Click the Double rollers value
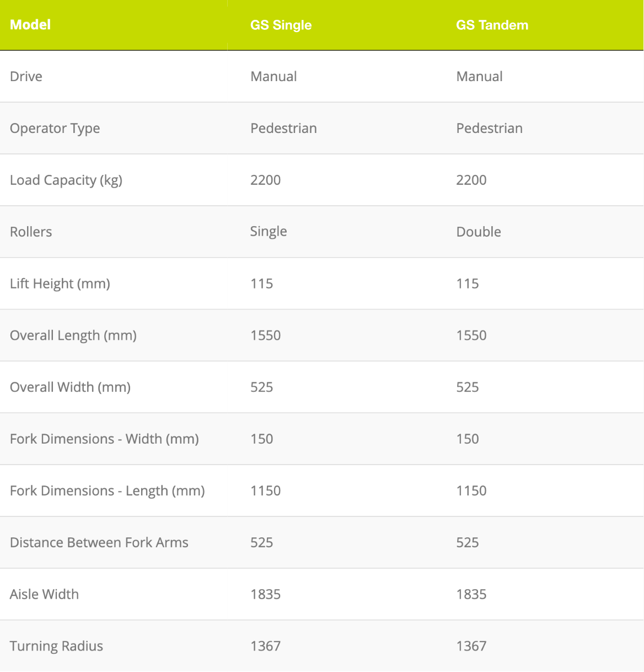The height and width of the screenshot is (672, 644). point(478,232)
